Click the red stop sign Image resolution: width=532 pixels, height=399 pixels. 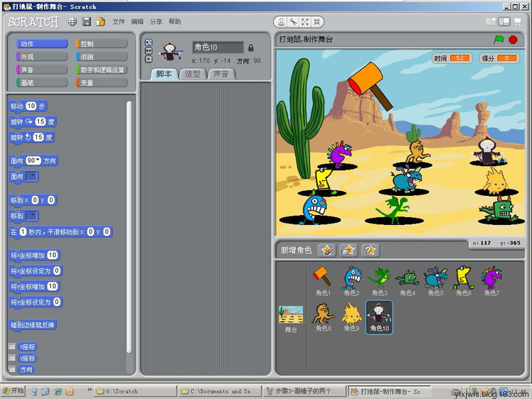pyautogui.click(x=513, y=40)
